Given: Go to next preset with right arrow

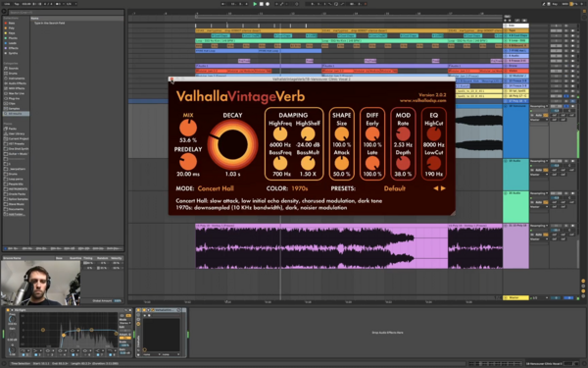Looking at the screenshot, I should click(x=443, y=188).
